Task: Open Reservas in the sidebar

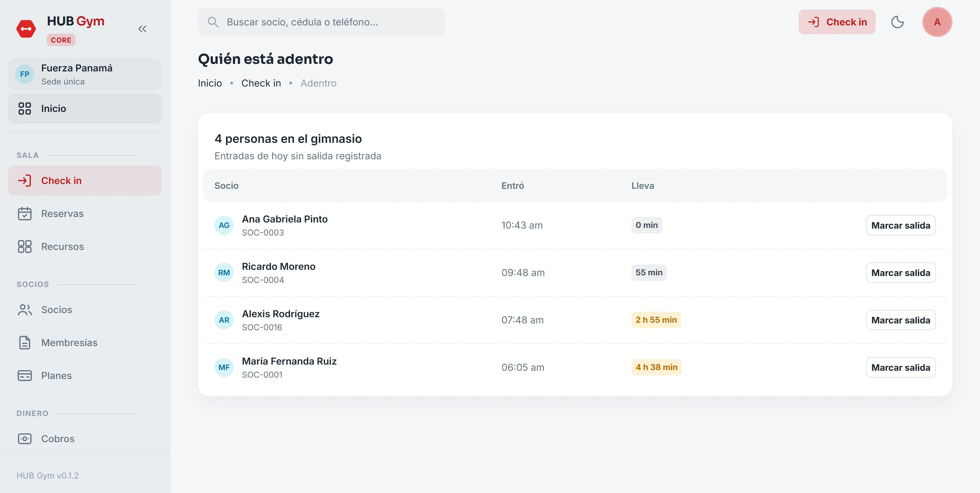Action: tap(85, 214)
